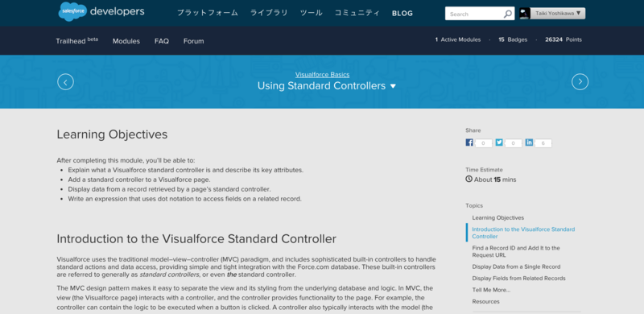Click the user avatar thumbnail
This screenshot has height=314, width=644.
point(525,14)
